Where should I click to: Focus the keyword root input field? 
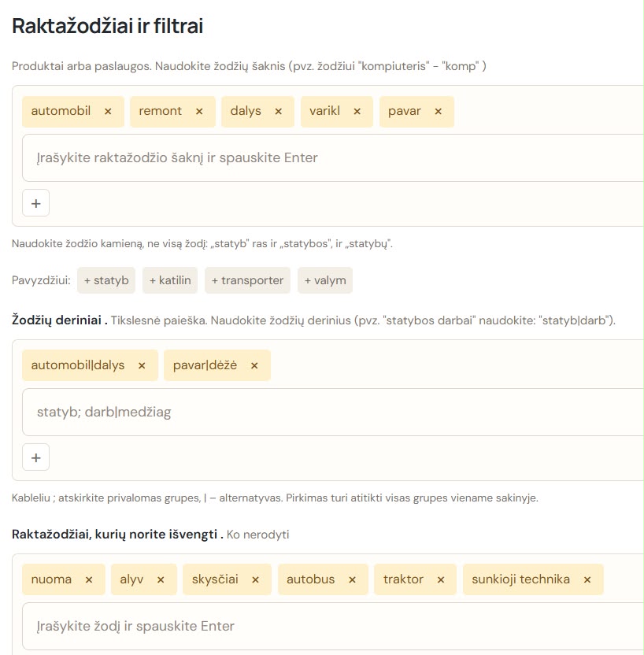point(333,158)
